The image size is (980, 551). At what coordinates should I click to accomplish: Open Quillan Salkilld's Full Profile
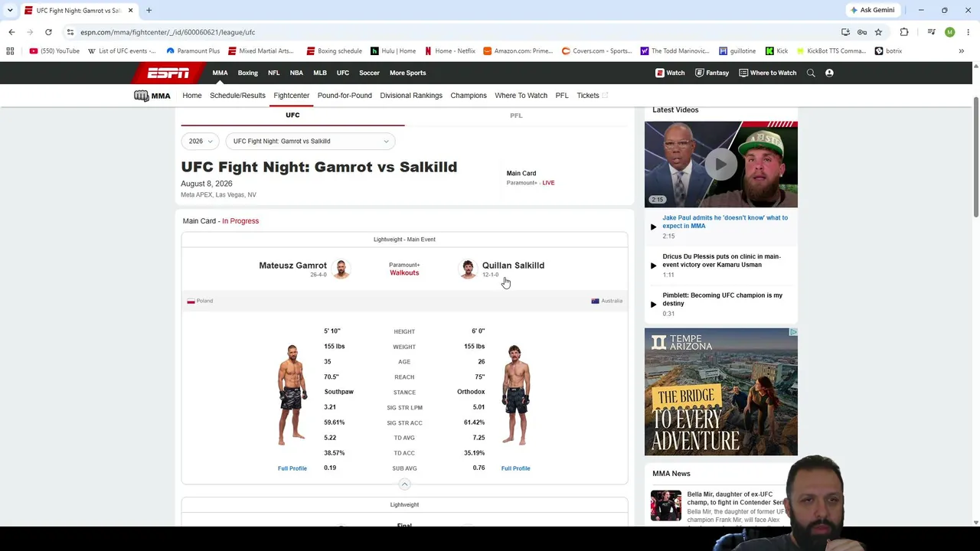(x=515, y=468)
